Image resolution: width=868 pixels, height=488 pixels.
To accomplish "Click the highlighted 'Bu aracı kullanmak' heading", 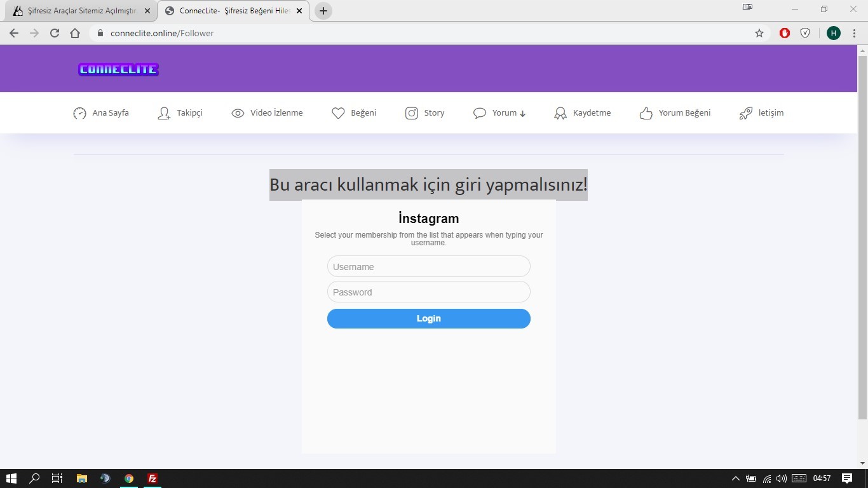I will click(429, 185).
